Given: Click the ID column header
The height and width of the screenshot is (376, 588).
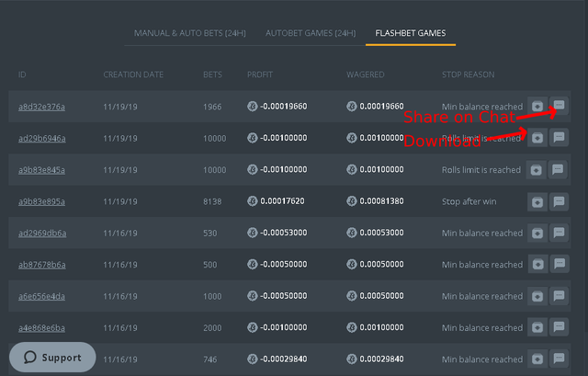Looking at the screenshot, I should pyautogui.click(x=22, y=74).
